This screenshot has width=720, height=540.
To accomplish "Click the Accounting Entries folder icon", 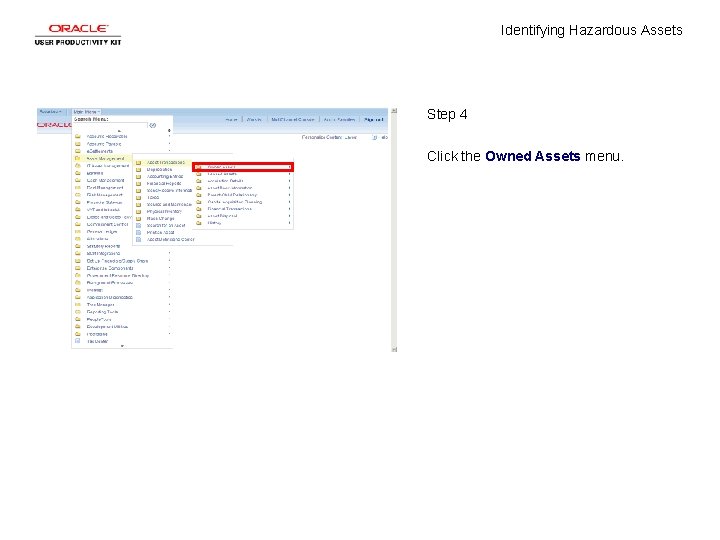I will (x=138, y=176).
